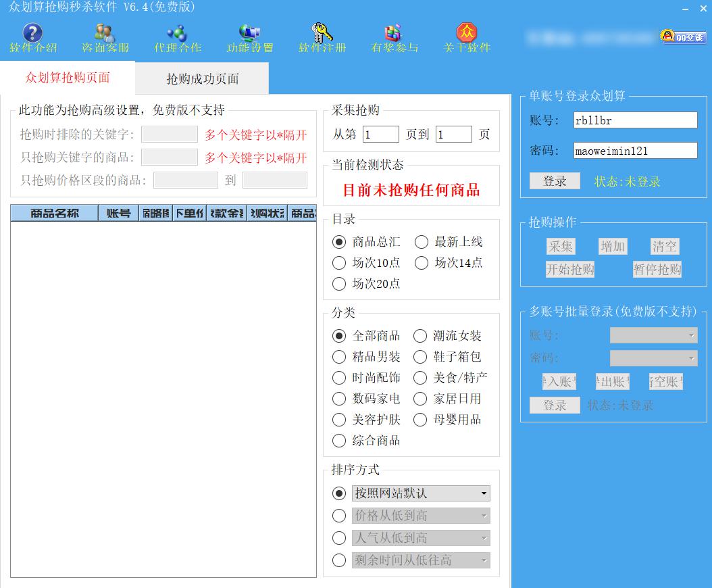Viewport: 712px width, 588px height.
Task: Open the 有奖参与 gift icon
Action: [395, 34]
